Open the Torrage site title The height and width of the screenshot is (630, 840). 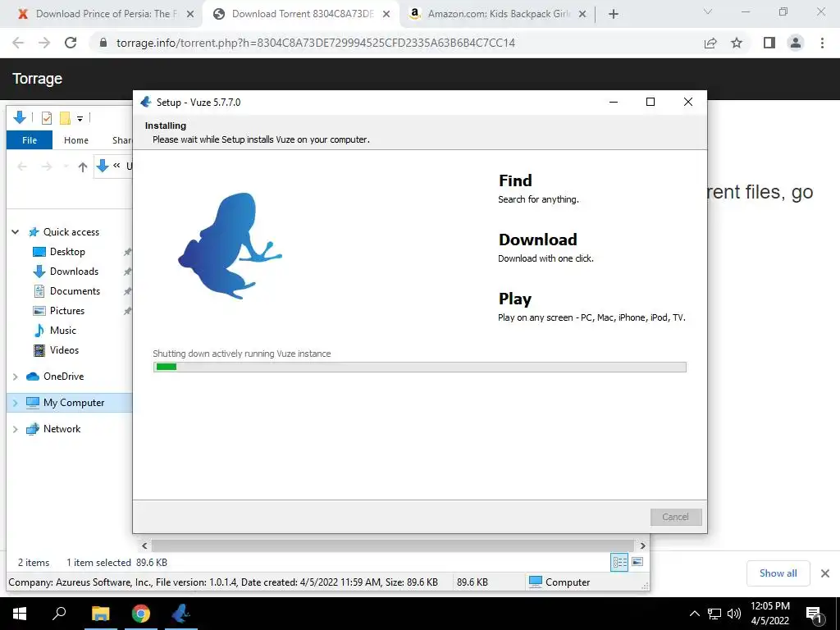pyautogui.click(x=37, y=79)
